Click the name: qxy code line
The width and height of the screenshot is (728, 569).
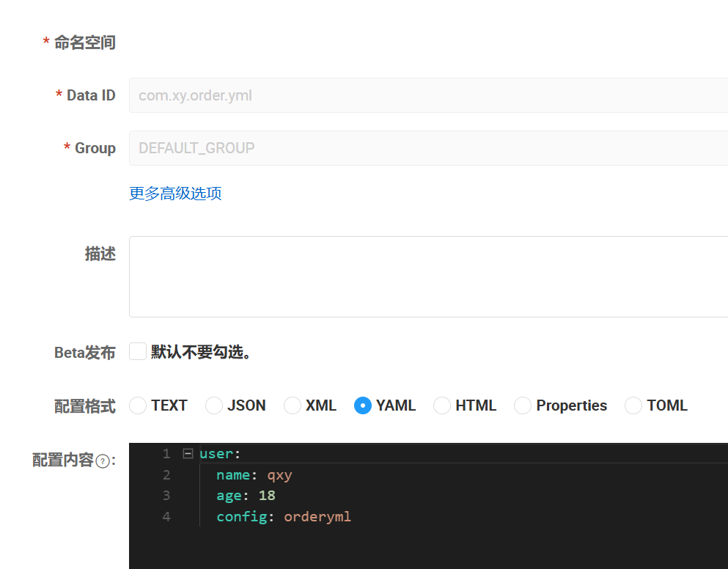(254, 474)
